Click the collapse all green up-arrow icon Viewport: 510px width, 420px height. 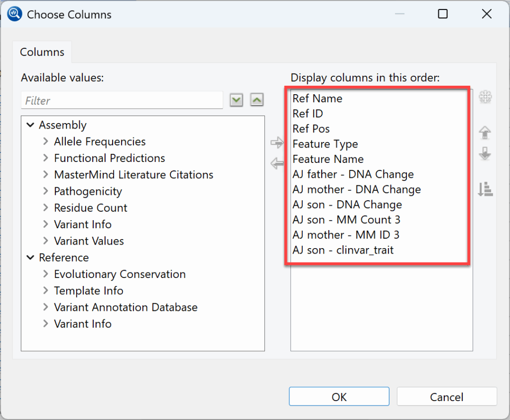click(x=257, y=100)
